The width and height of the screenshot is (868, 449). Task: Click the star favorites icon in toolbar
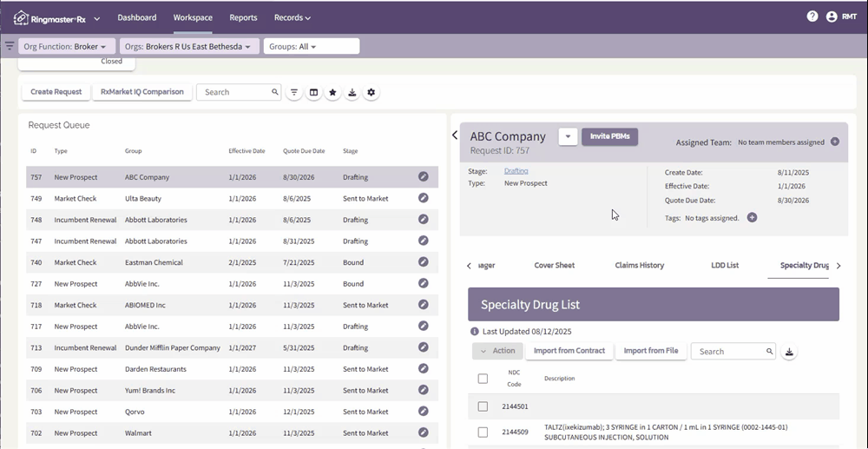[332, 92]
